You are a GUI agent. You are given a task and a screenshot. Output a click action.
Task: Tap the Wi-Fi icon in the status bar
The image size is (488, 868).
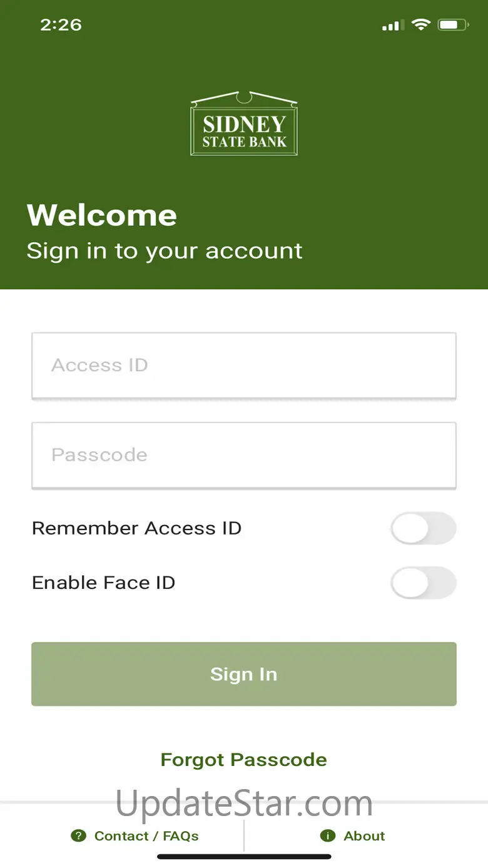[421, 25]
